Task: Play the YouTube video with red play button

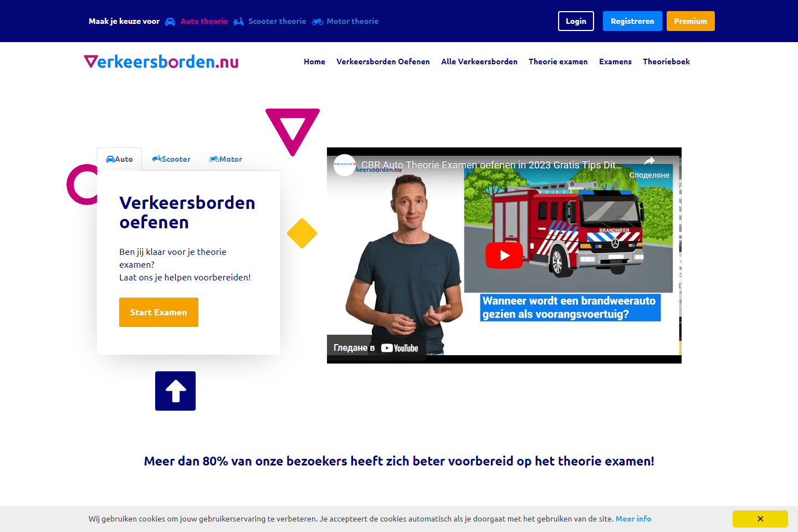Action: coord(504,255)
